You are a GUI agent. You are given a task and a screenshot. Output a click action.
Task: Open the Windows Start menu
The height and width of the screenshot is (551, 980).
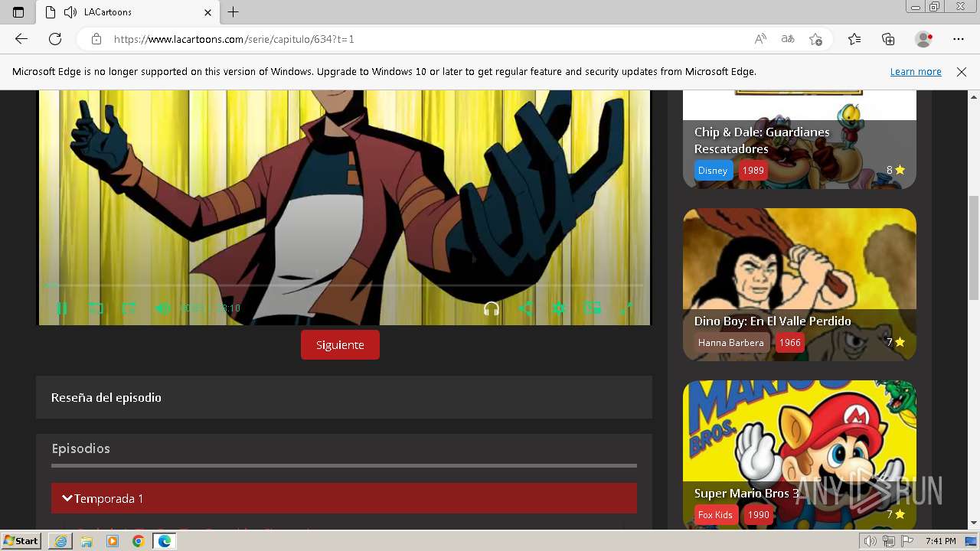(21, 540)
